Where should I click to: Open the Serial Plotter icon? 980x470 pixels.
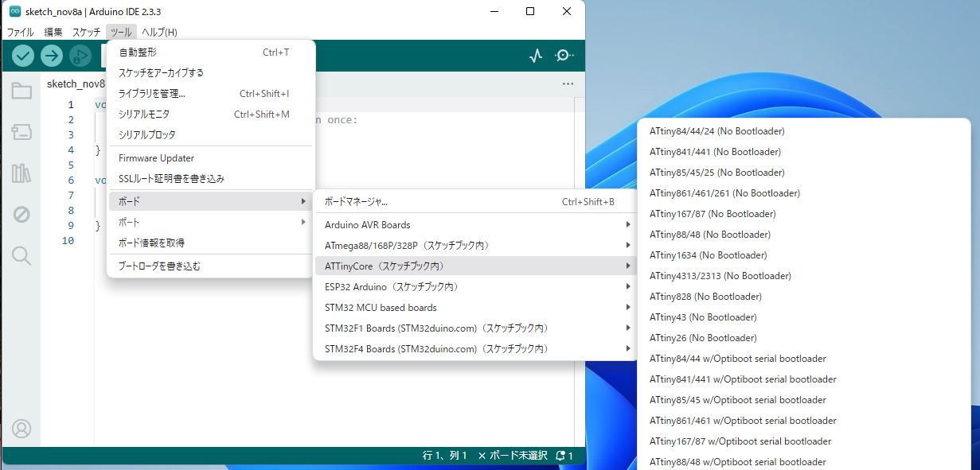pos(536,56)
